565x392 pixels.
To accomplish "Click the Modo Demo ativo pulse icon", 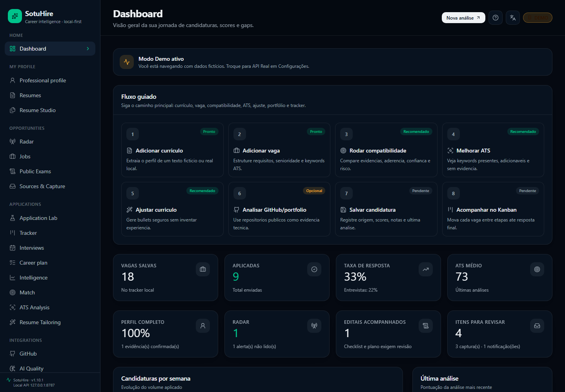I will [x=127, y=62].
